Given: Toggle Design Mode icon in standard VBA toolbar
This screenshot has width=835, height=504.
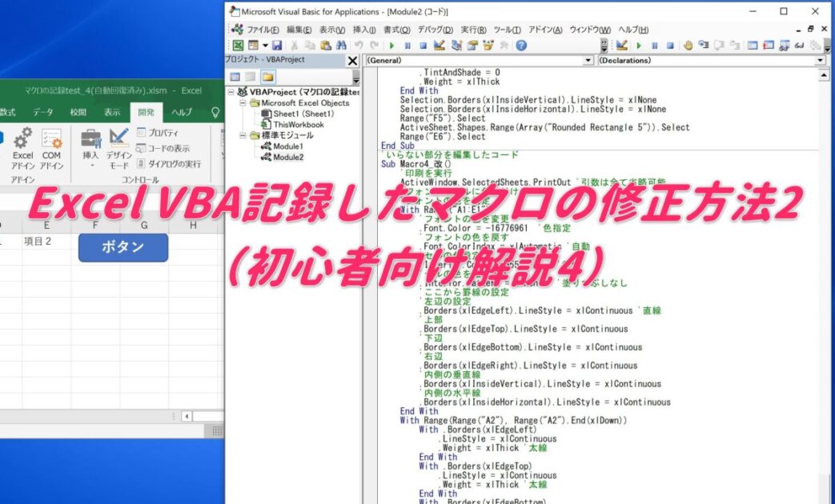Looking at the screenshot, I should coord(439,46).
